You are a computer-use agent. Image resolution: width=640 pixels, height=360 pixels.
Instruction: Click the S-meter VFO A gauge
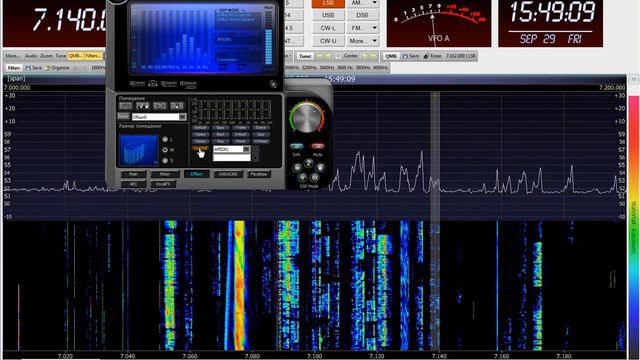[x=439, y=23]
